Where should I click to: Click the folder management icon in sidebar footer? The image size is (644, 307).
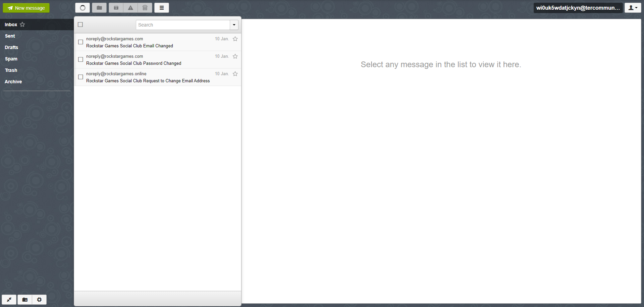pyautogui.click(x=25, y=300)
